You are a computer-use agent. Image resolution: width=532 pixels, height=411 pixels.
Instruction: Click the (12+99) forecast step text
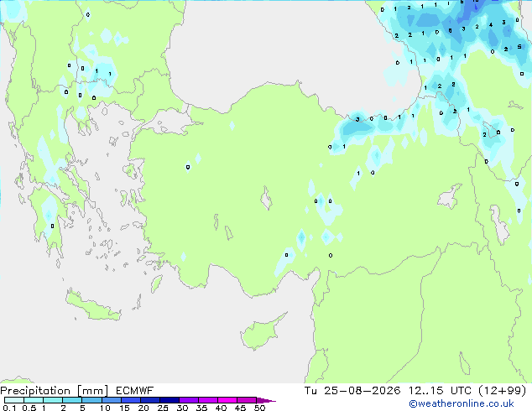(502, 391)
